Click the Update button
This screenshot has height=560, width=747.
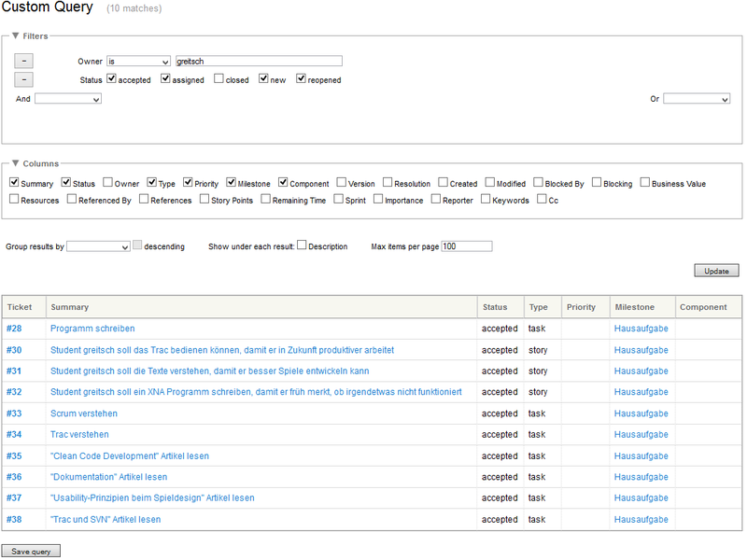tap(716, 270)
